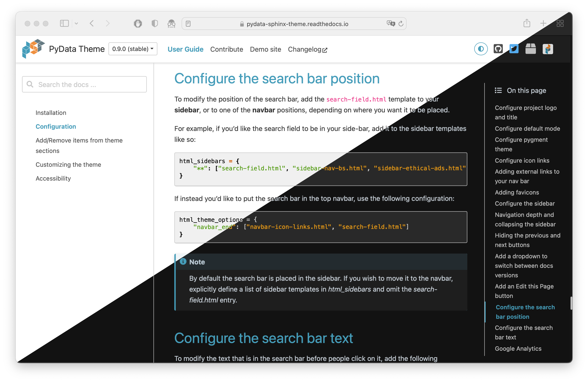
Task: Toggle the Safari sidebar button
Action: 64,23
